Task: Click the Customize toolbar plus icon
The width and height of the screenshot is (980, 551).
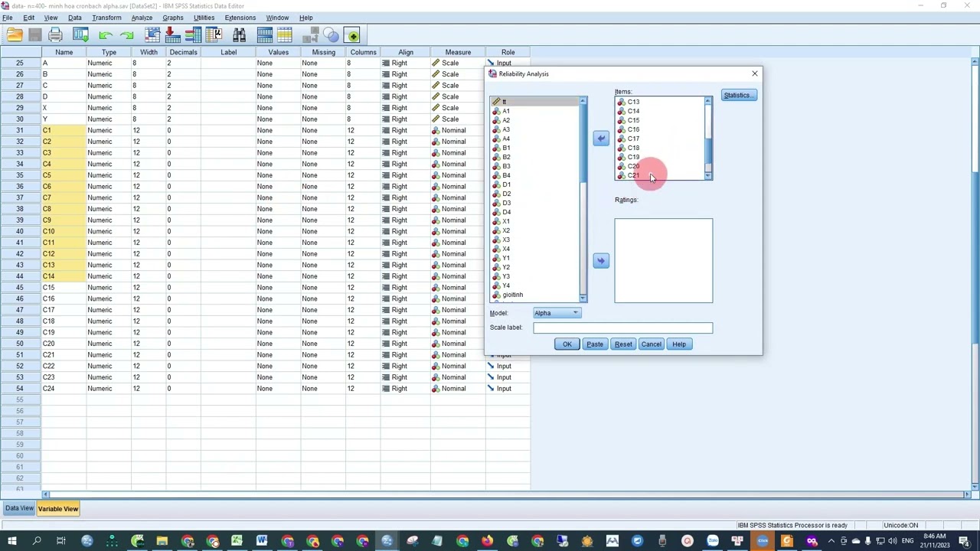Action: point(353,35)
